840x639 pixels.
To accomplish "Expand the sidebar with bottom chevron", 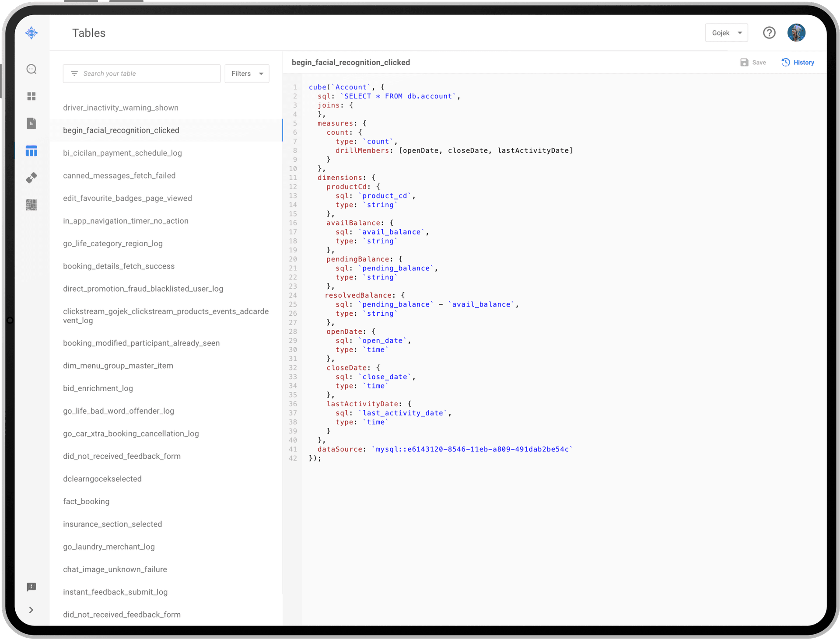I will click(31, 610).
